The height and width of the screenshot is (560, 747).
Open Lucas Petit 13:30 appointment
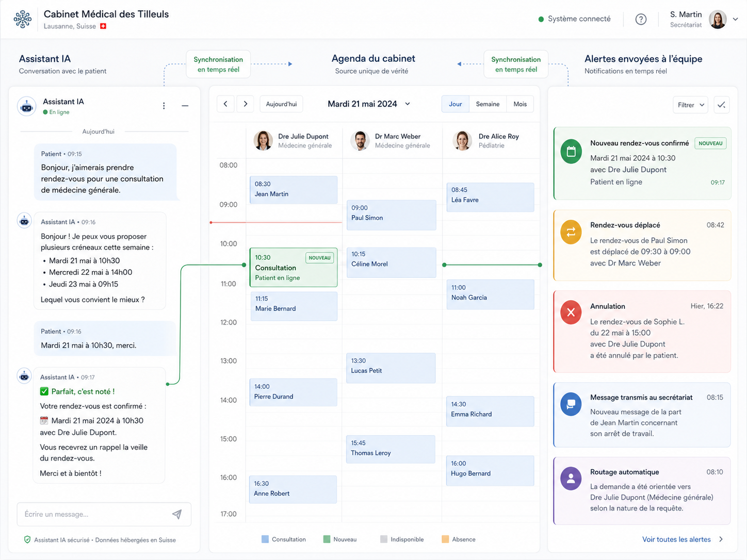391,368
